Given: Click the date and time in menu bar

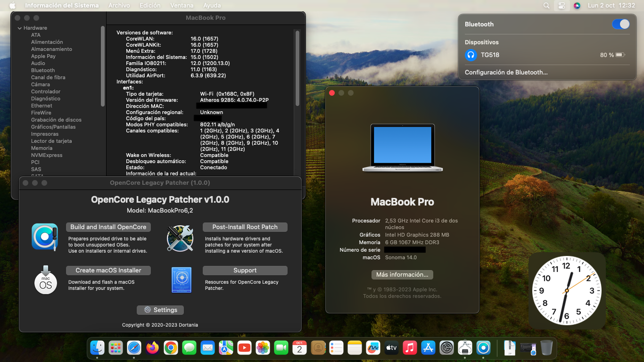Looking at the screenshot, I should pos(611,6).
